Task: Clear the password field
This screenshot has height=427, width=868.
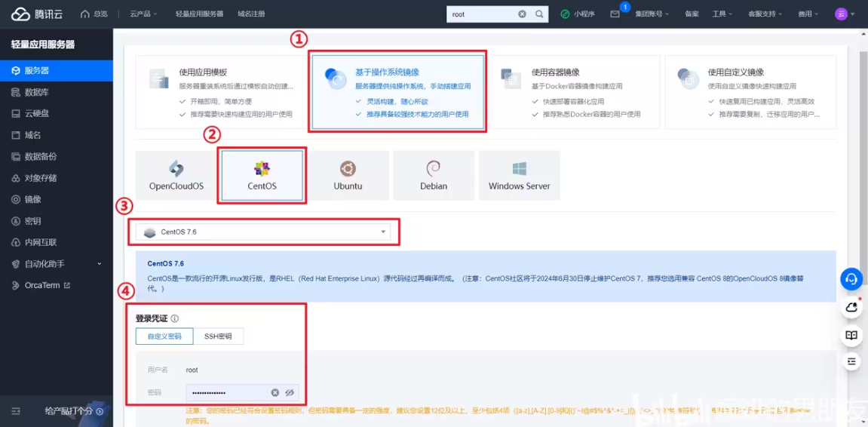Action: (275, 392)
